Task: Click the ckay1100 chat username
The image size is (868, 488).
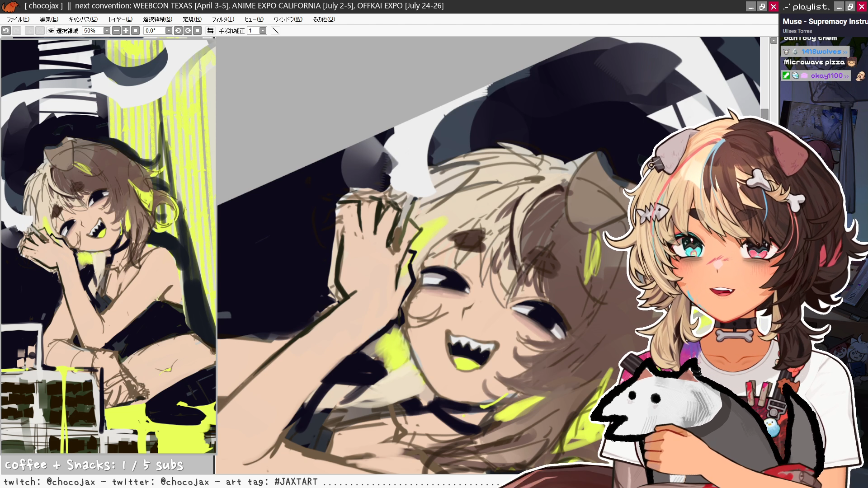Action: 826,76
